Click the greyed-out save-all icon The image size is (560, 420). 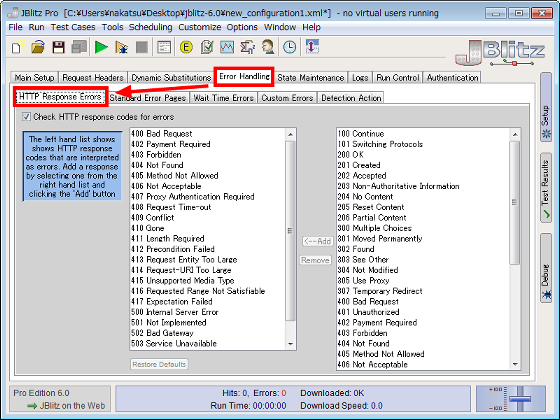[x=79, y=47]
